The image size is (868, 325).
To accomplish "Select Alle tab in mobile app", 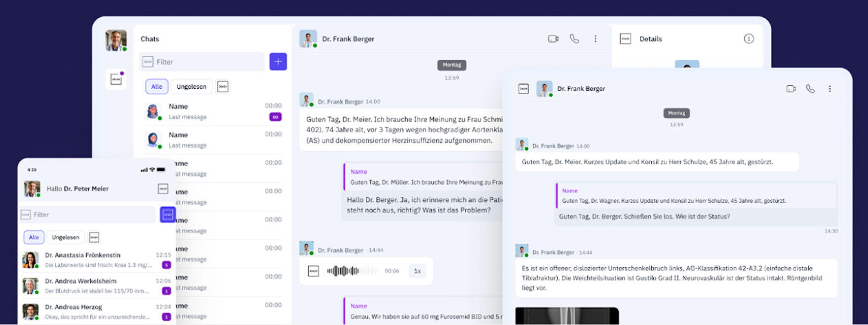I will pos(34,237).
